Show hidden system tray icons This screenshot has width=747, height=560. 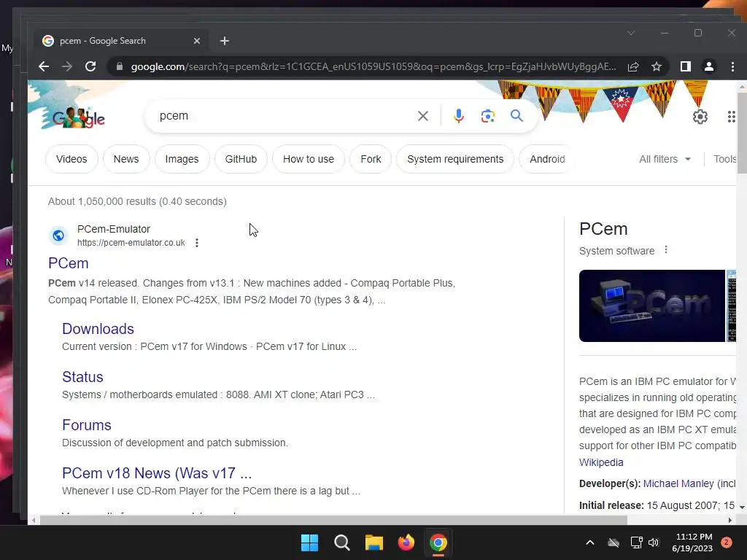click(589, 542)
